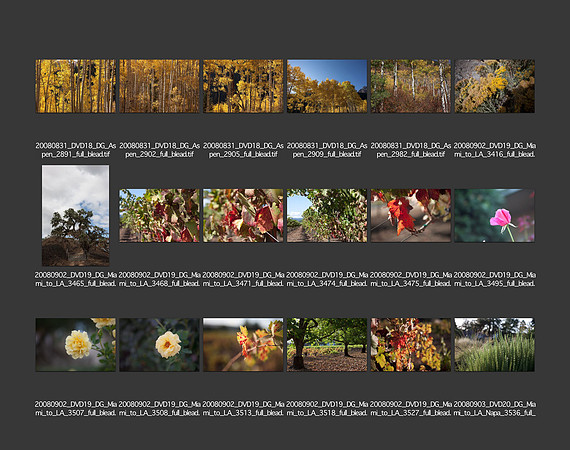This screenshot has width=570, height=450.
Task: Select the 3416 yellow shrub thumbnail
Action: tap(495, 86)
